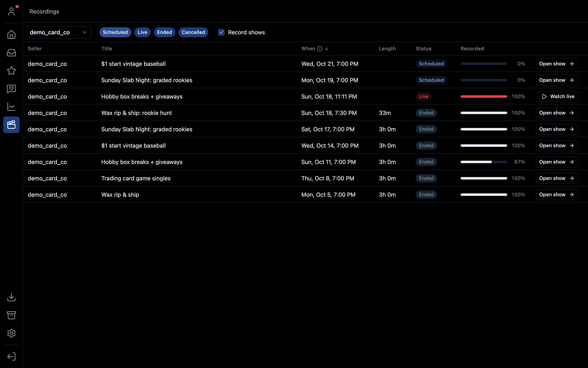Select the Recordings clapperboard sidebar icon
588x368 pixels.
(x=11, y=125)
